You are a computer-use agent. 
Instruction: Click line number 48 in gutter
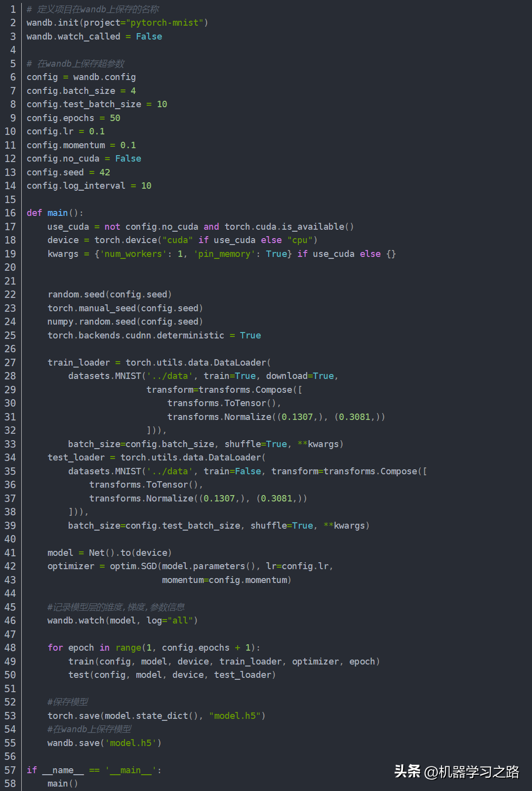[x=10, y=648]
